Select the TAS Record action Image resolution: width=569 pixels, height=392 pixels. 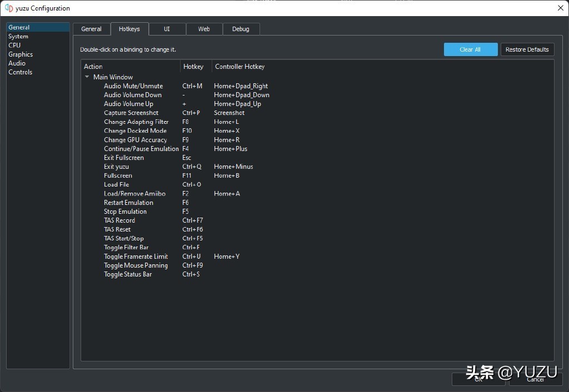coord(119,220)
